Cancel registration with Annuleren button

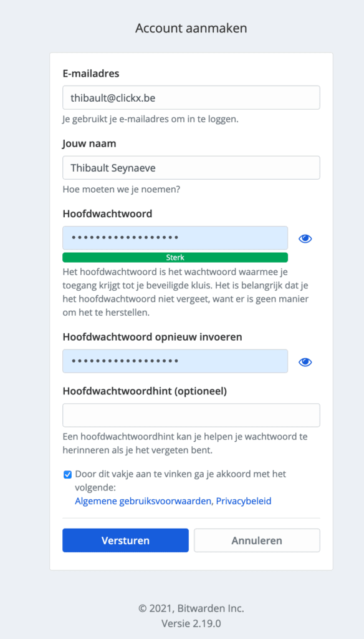pos(257,540)
